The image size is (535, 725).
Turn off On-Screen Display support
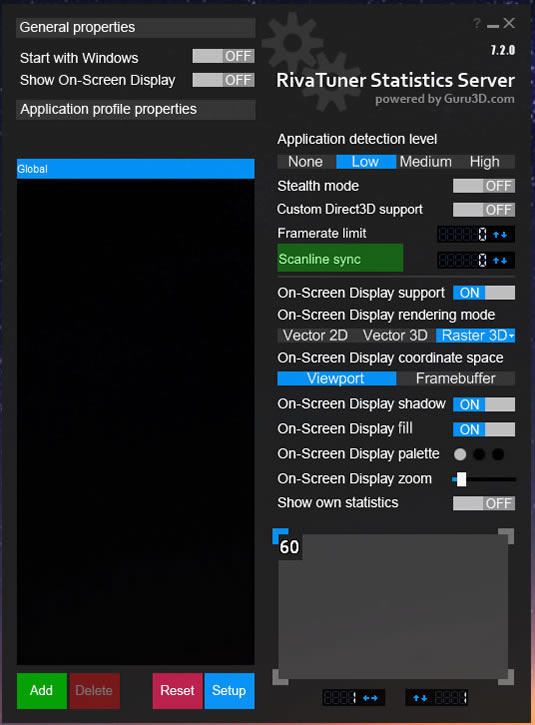click(x=484, y=293)
